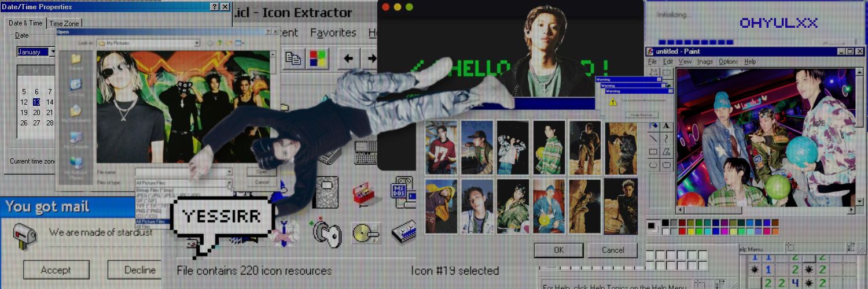The height and width of the screenshot is (289, 868).
Task: Open the Edit menu in Paint
Action: coord(668,61)
